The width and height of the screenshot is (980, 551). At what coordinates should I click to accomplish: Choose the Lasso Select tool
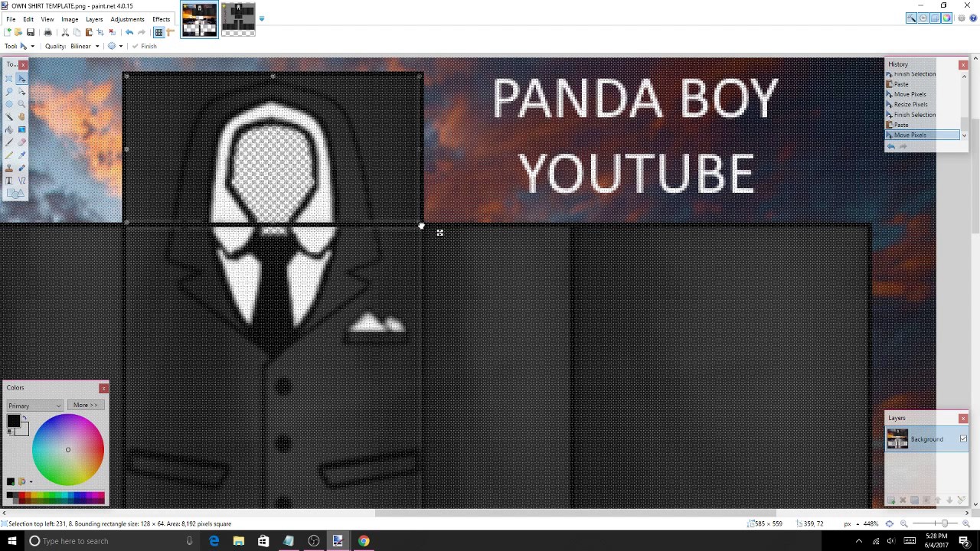click(x=9, y=91)
